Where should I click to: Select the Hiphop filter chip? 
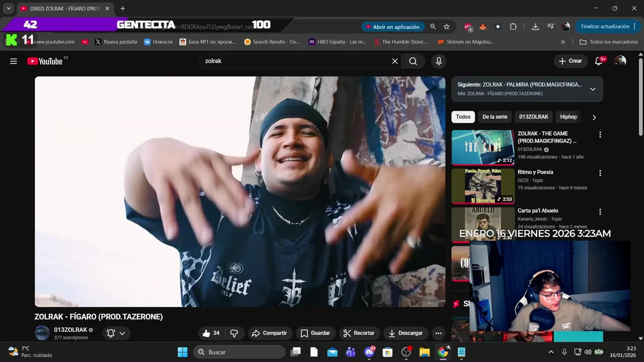tap(569, 117)
